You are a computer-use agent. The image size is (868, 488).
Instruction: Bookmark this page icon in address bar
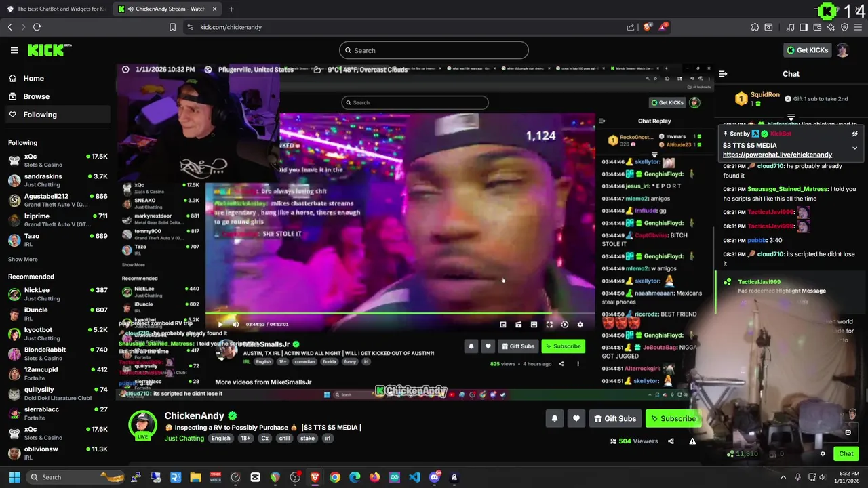(x=172, y=27)
